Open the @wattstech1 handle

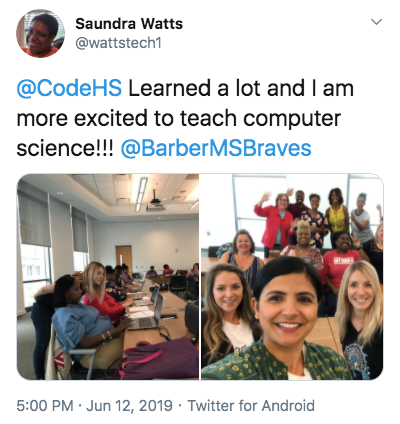119,43
